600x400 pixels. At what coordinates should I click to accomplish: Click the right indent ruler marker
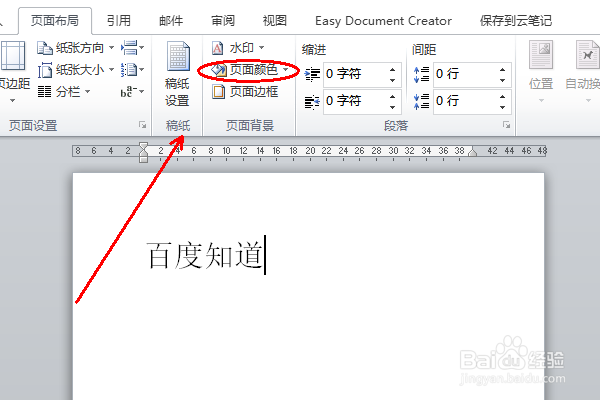click(473, 152)
